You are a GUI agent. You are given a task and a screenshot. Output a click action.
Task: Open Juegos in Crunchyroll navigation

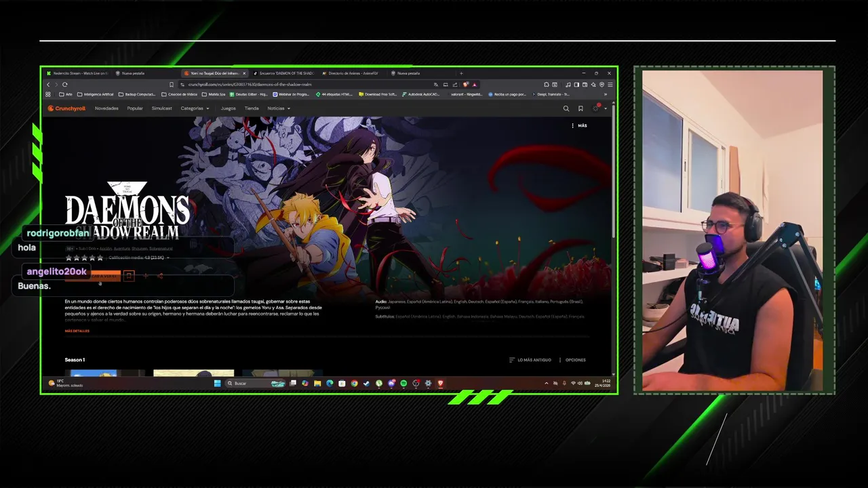(229, 108)
